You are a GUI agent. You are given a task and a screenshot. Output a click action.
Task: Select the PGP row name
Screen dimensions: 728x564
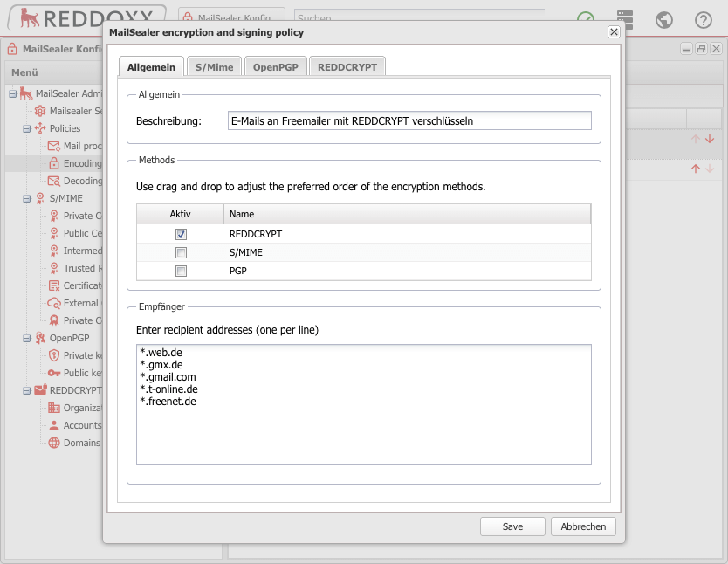(x=237, y=271)
